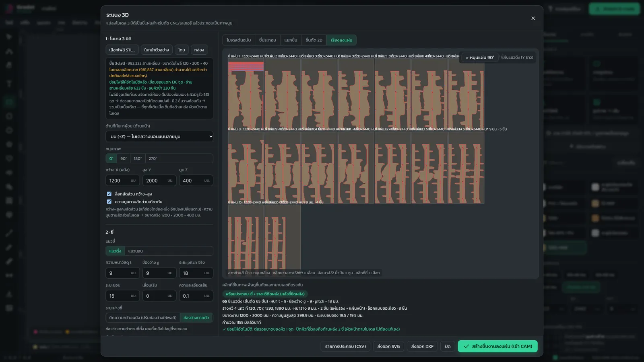The width and height of the screenshot is (644, 362).
Task: Click the กว้าง X (ผนัง) input field
Action: tap(122, 181)
